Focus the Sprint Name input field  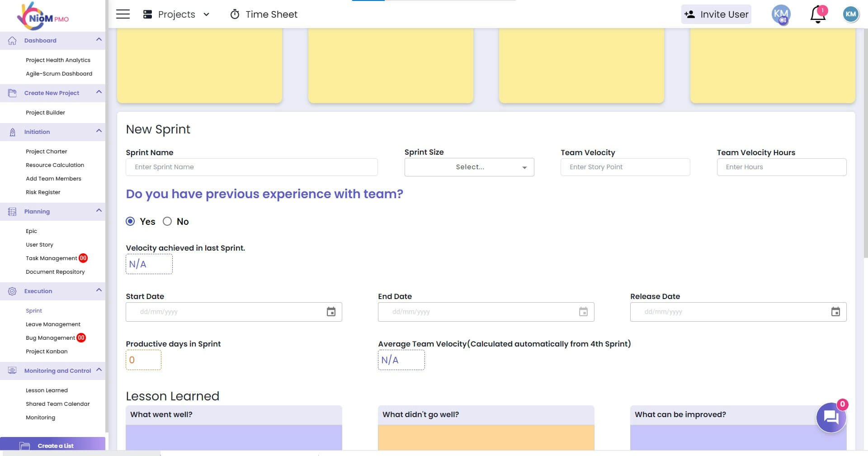tap(251, 167)
